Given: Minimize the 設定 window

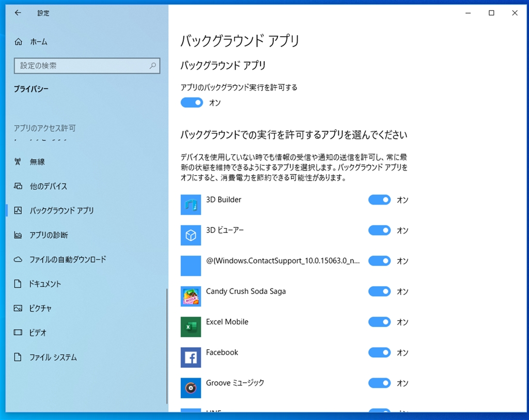Looking at the screenshot, I should click(x=468, y=13).
